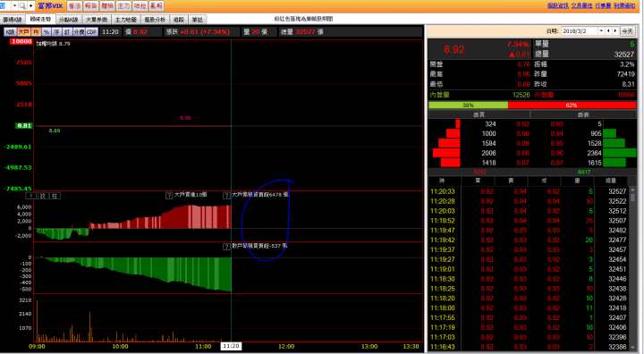This screenshot has height=354, width=644.
Task: Click the 62% outer volume red bar
Action: [x=572, y=105]
